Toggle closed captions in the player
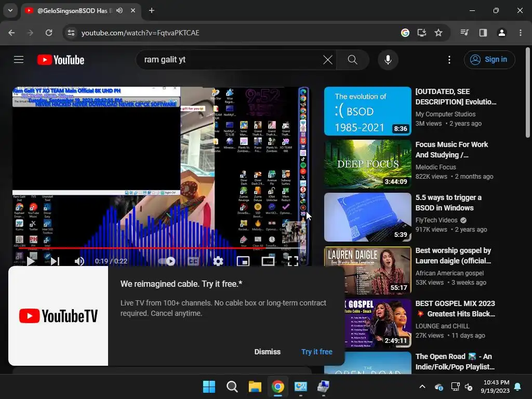The height and width of the screenshot is (399, 532). click(193, 261)
